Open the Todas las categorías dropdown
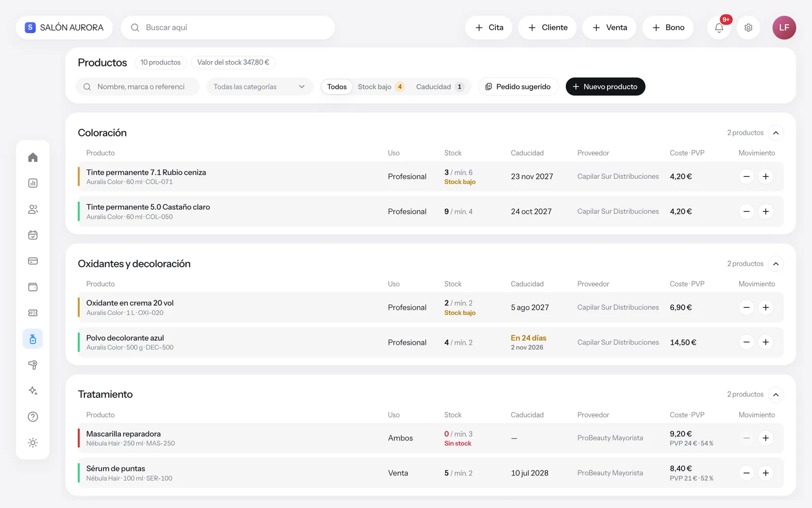Viewport: 812px width, 508px height. coord(259,87)
